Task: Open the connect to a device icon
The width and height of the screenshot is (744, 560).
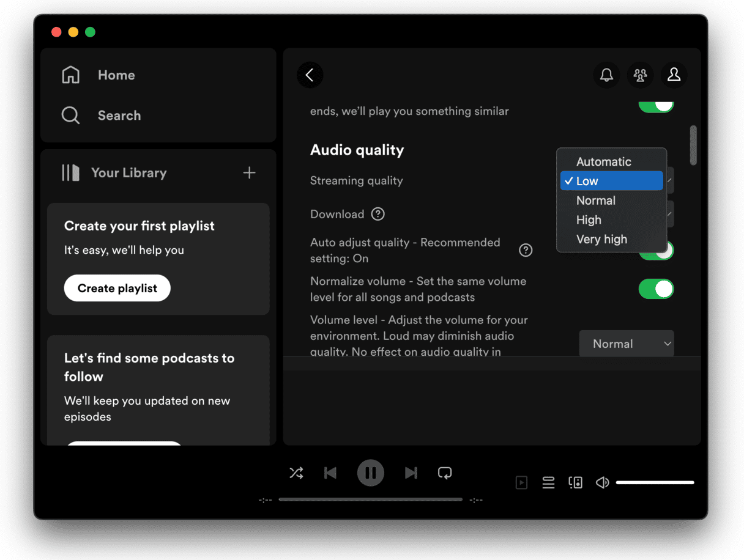Action: (x=575, y=483)
